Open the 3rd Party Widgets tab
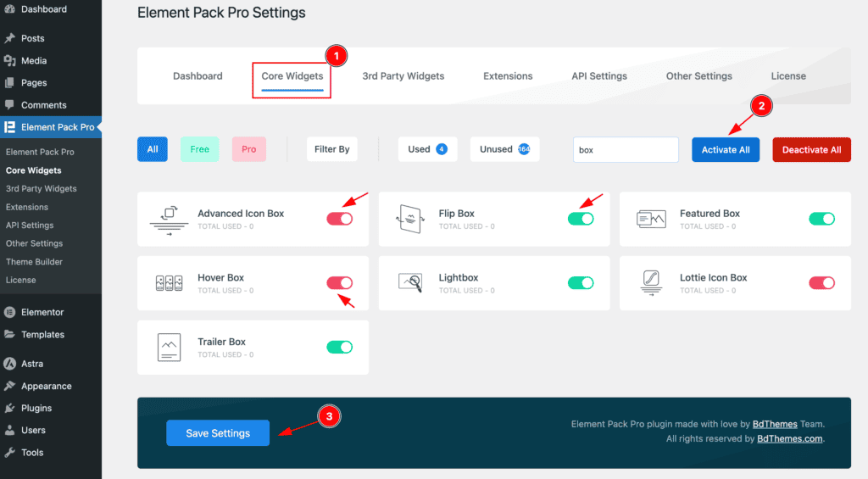 pyautogui.click(x=403, y=75)
